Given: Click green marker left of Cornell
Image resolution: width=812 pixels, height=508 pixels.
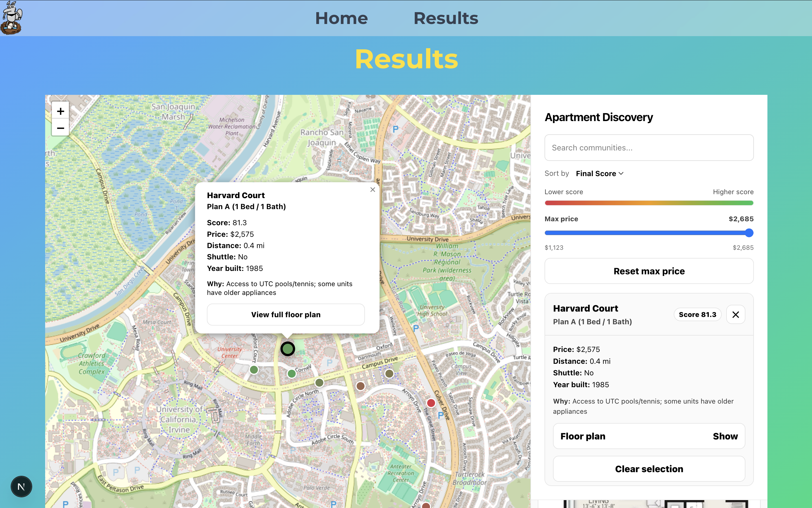Looking at the screenshot, I should pos(291,373).
